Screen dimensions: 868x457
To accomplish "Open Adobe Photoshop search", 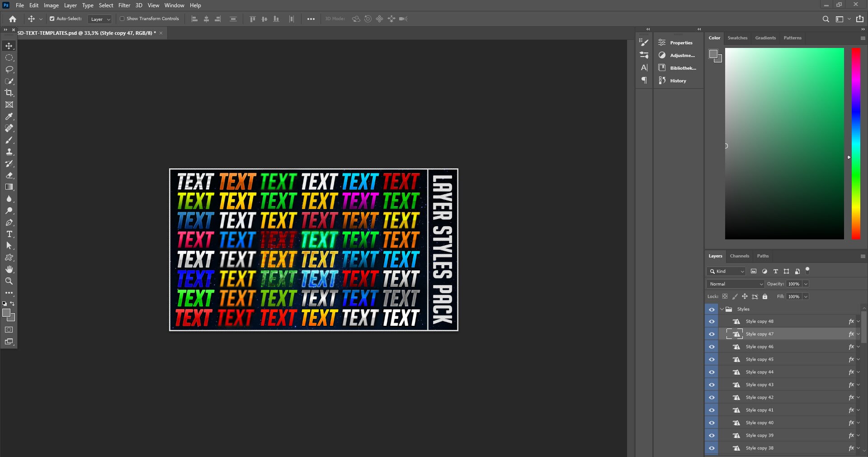I will click(x=826, y=19).
